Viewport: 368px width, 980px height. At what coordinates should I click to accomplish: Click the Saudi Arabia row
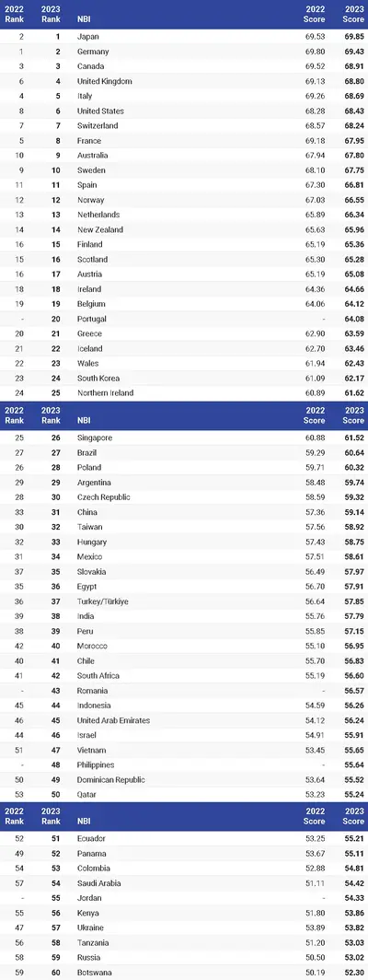tap(184, 883)
